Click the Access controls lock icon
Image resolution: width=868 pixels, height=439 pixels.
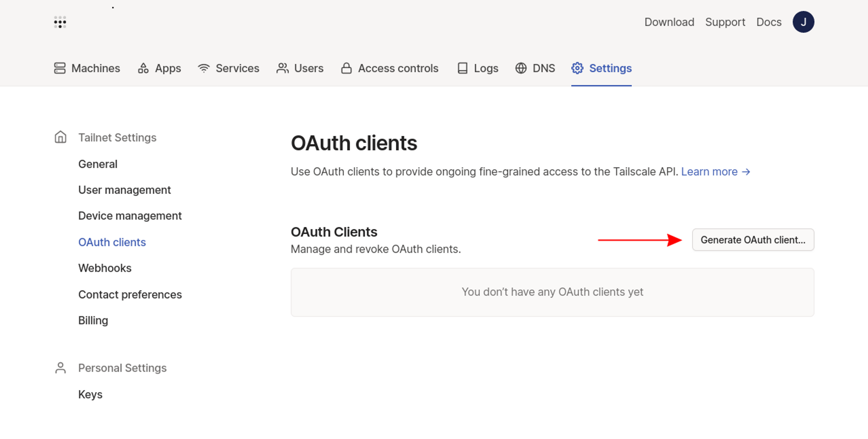coord(346,69)
